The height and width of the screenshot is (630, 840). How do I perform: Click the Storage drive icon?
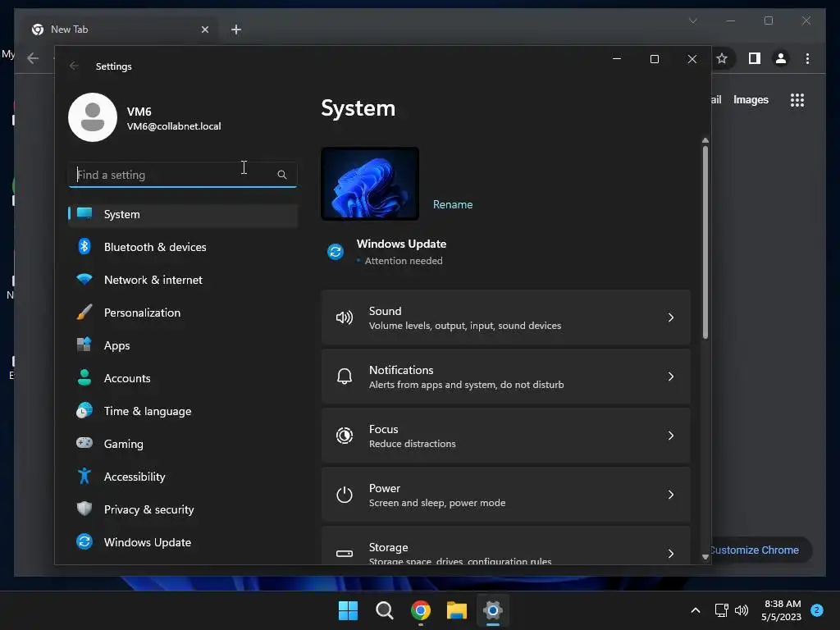(344, 554)
